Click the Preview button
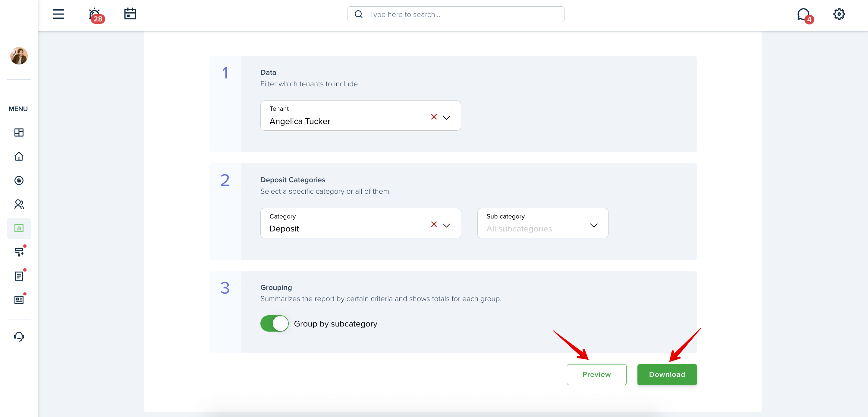This screenshot has width=868, height=417. point(596,374)
